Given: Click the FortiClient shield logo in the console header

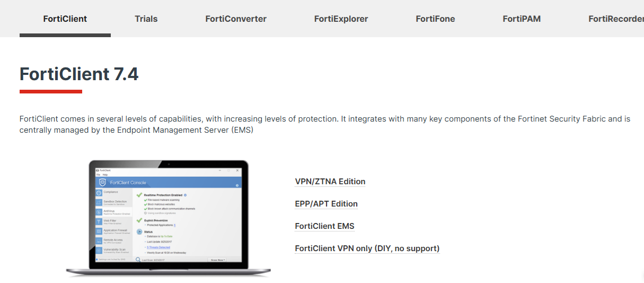Looking at the screenshot, I should point(103,182).
